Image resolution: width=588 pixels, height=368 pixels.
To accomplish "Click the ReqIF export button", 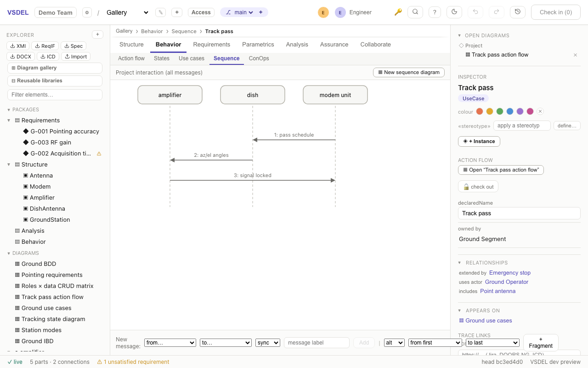I will (45, 46).
